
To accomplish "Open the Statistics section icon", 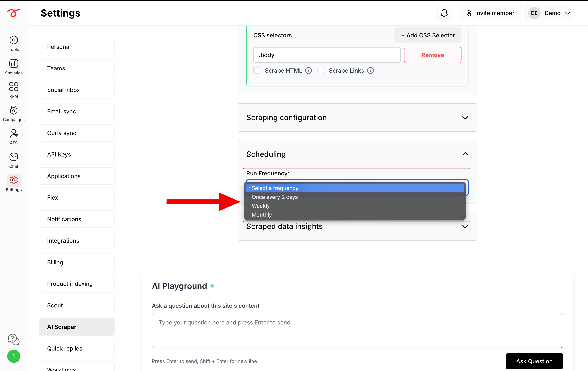I will 14,63.
